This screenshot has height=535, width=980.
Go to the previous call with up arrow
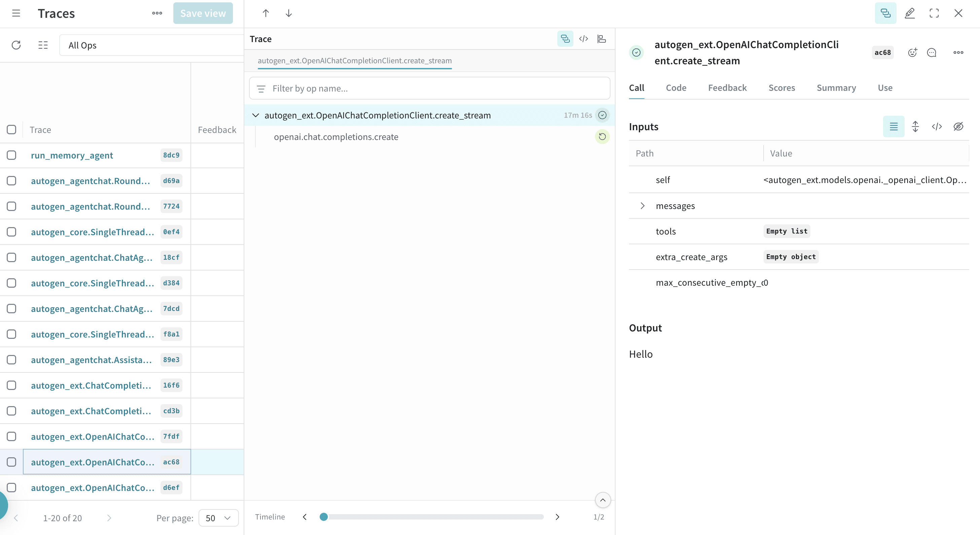[x=266, y=13]
